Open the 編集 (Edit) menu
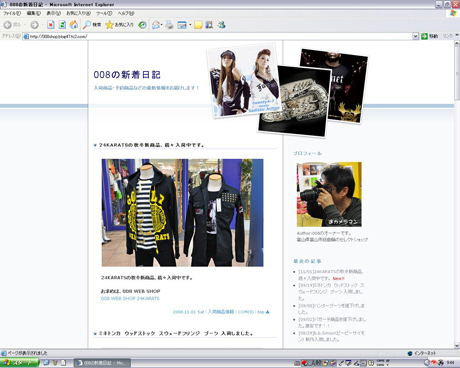 click(34, 13)
